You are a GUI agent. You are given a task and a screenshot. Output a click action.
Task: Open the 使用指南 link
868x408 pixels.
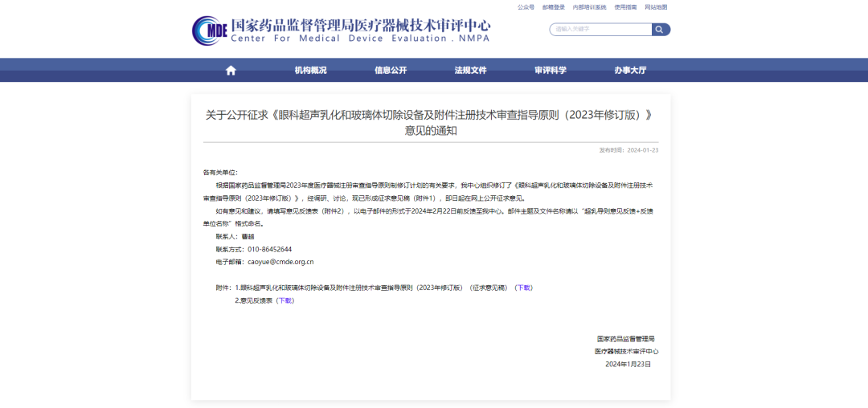click(625, 7)
